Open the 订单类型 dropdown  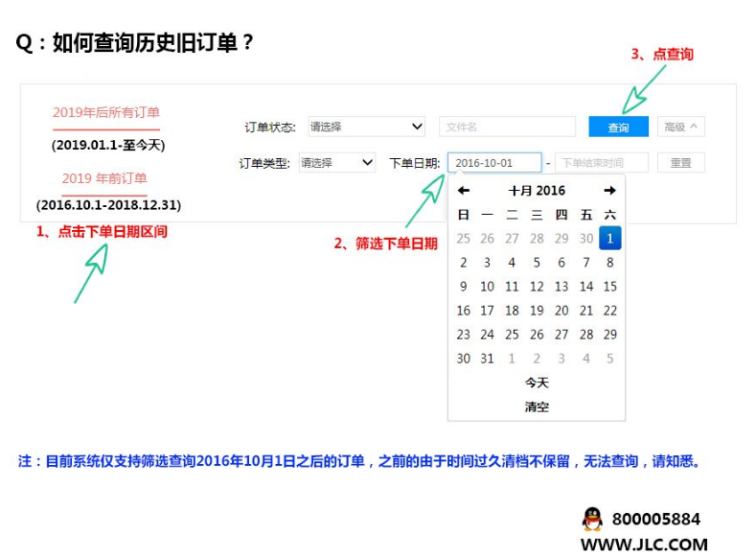coord(336,163)
